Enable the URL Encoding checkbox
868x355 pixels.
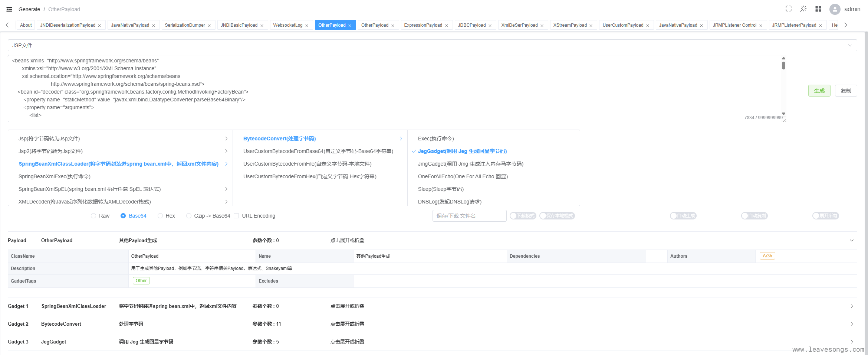236,216
